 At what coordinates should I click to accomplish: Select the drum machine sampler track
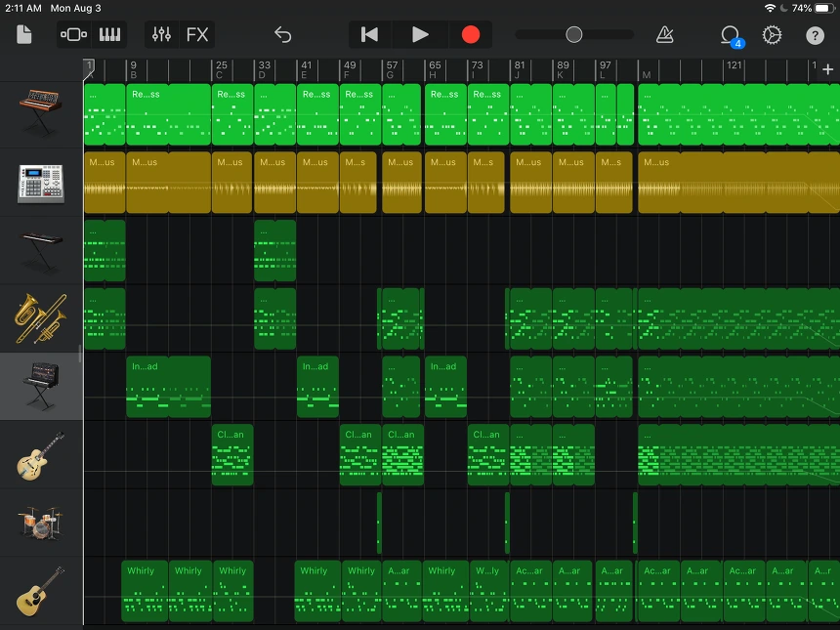(41, 183)
